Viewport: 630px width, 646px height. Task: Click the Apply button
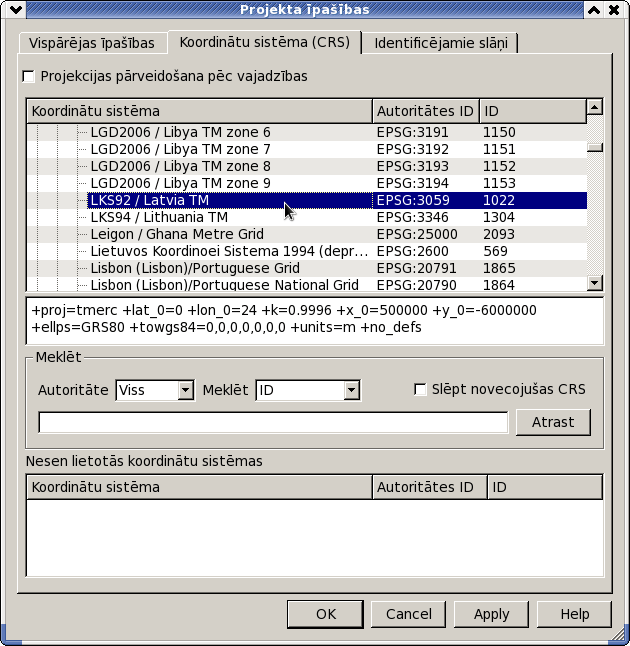coord(491,614)
